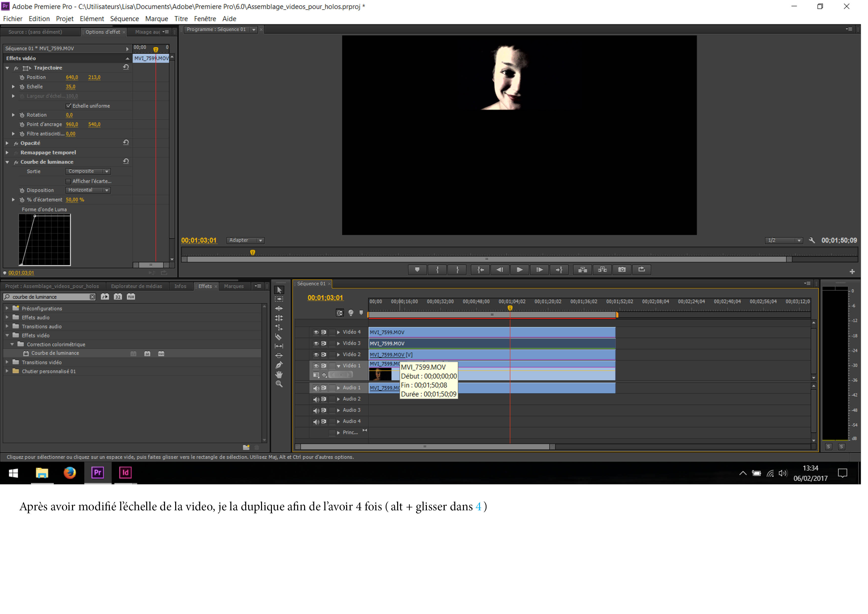Click Position value 640,0
Viewport: 868px width, 614px height.
[x=72, y=77]
